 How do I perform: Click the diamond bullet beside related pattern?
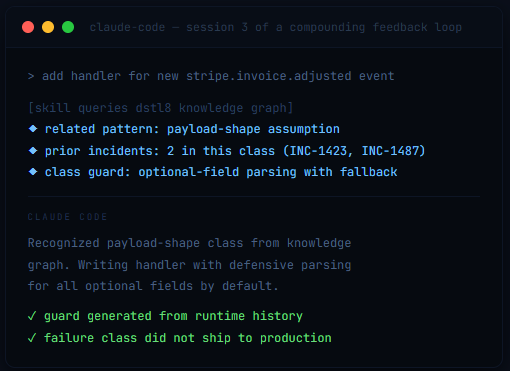click(x=33, y=129)
